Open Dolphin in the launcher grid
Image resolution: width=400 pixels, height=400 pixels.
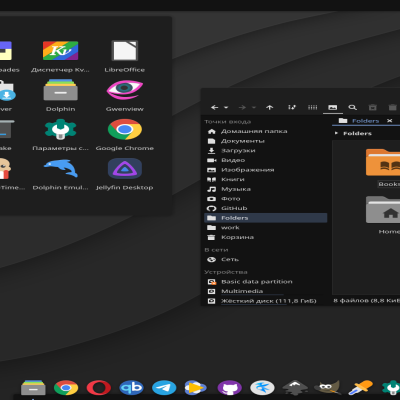pyautogui.click(x=60, y=95)
